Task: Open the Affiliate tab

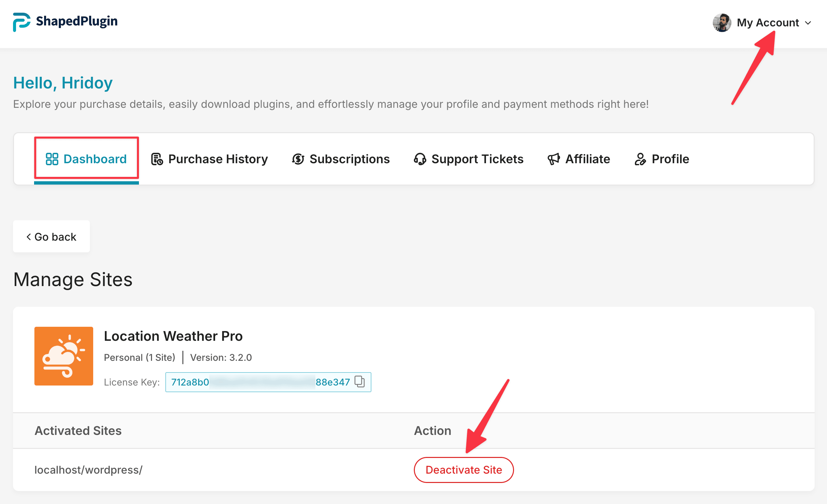Action: coord(578,159)
